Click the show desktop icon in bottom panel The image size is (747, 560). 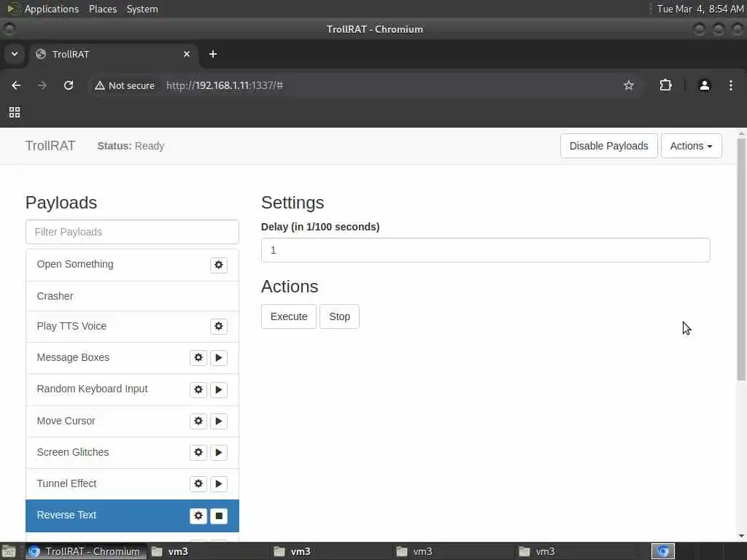[9, 551]
